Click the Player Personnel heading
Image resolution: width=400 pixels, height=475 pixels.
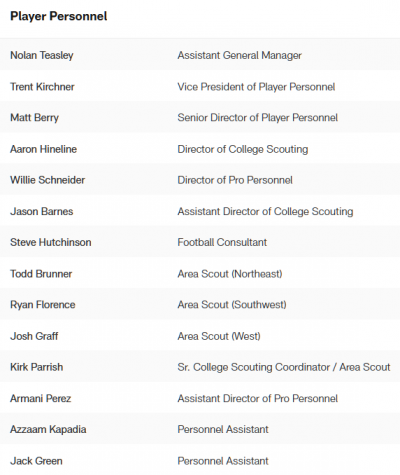(59, 16)
